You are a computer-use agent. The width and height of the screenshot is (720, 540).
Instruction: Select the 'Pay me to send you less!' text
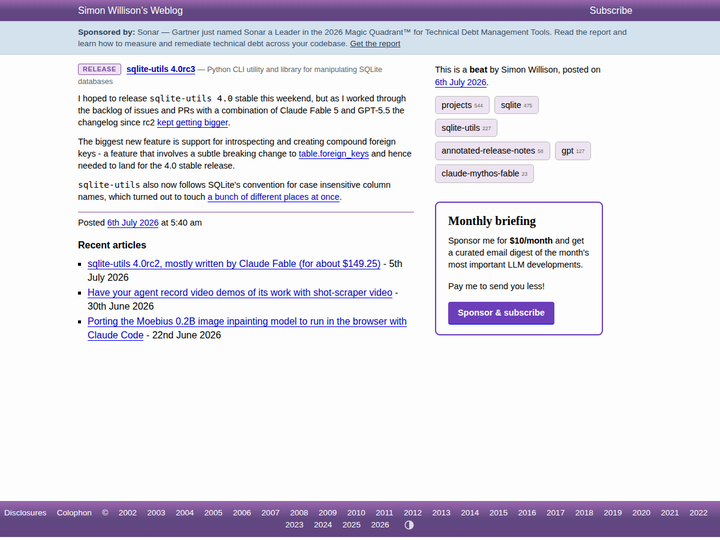pos(496,287)
